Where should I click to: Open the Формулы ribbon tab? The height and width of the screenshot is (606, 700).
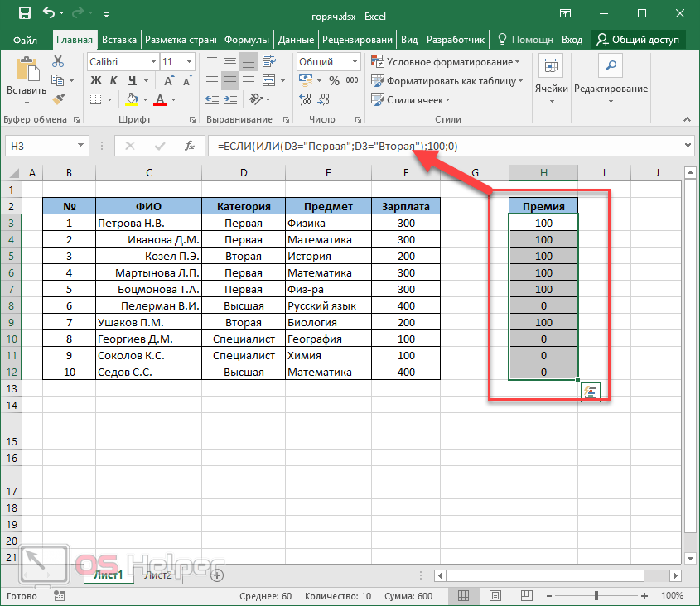[x=248, y=39]
